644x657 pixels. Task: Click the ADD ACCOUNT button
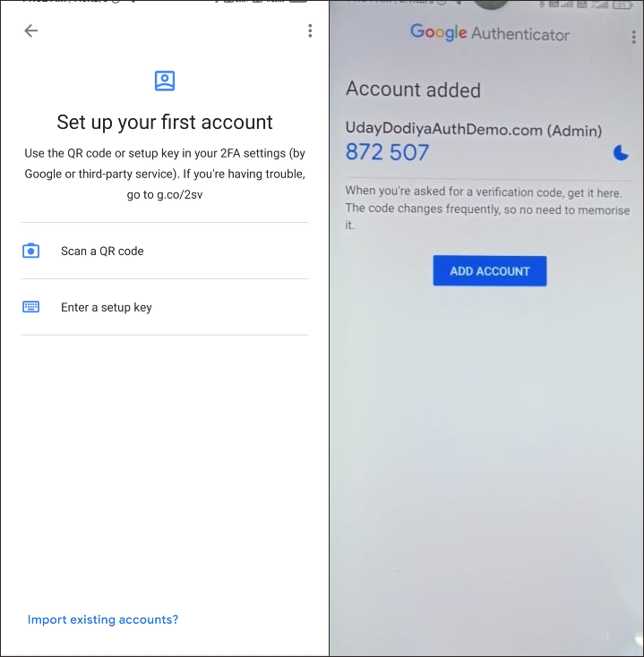490,271
